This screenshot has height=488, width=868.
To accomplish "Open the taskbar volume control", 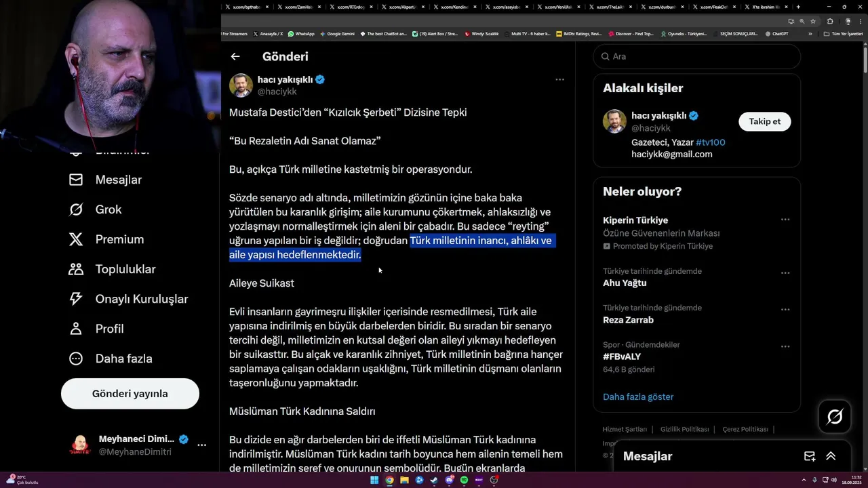I will pos(834,480).
